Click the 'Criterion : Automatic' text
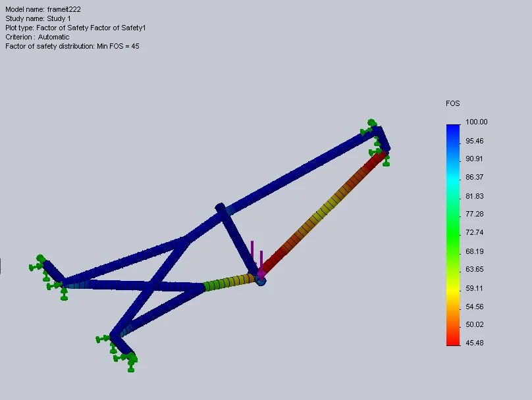532x400 pixels. pos(38,37)
